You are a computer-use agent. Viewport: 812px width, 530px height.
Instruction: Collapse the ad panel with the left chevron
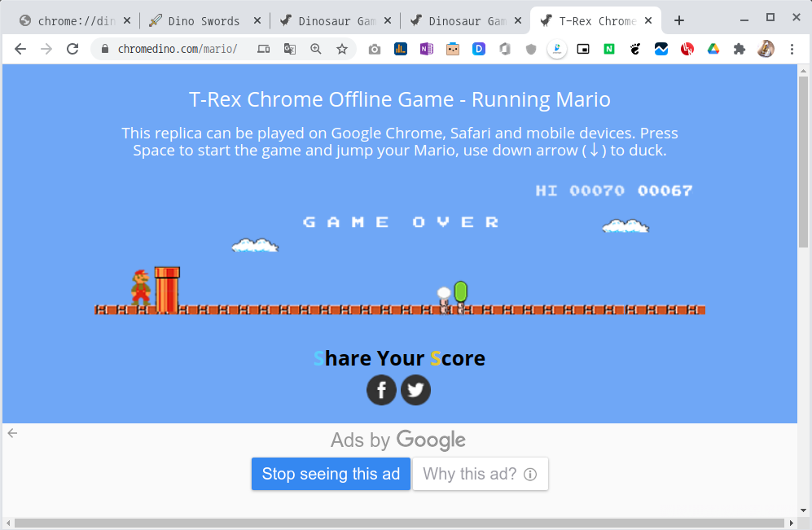[12, 434]
